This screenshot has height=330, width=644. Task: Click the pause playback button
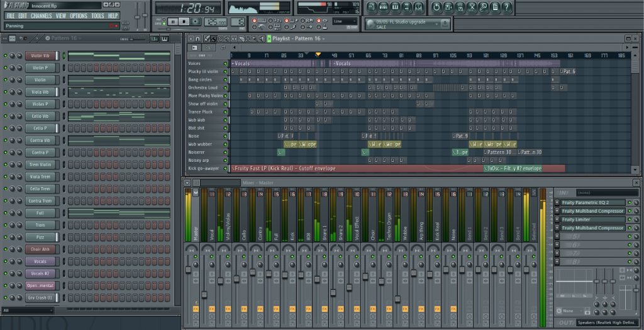point(172,21)
